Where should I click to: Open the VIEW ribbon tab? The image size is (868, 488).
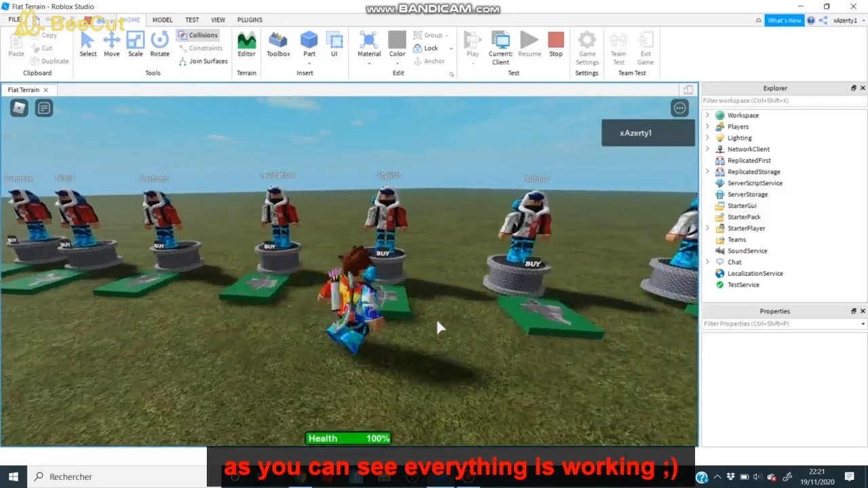point(218,20)
